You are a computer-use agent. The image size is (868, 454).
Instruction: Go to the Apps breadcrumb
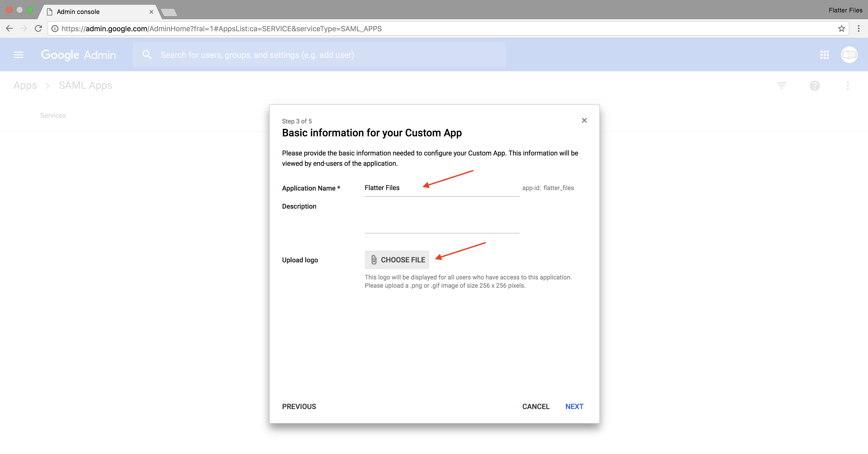click(25, 85)
